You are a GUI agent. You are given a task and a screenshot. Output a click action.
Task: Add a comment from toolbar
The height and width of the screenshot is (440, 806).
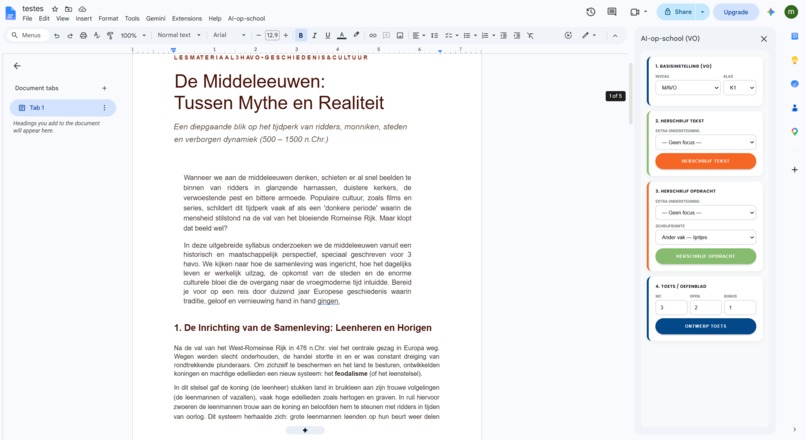386,35
